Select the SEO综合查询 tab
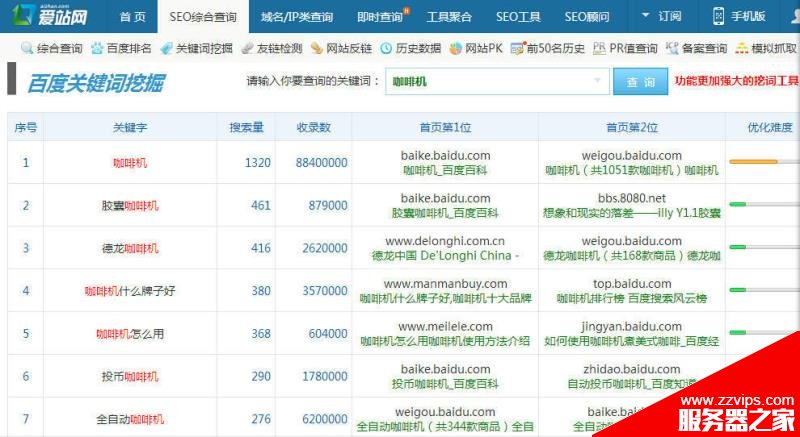 click(203, 17)
